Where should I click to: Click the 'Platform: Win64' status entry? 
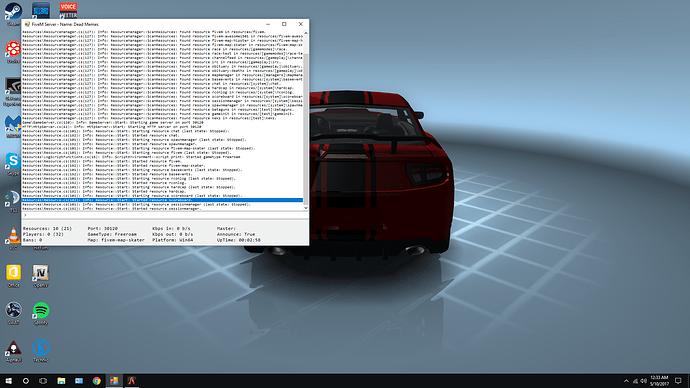(x=172, y=240)
